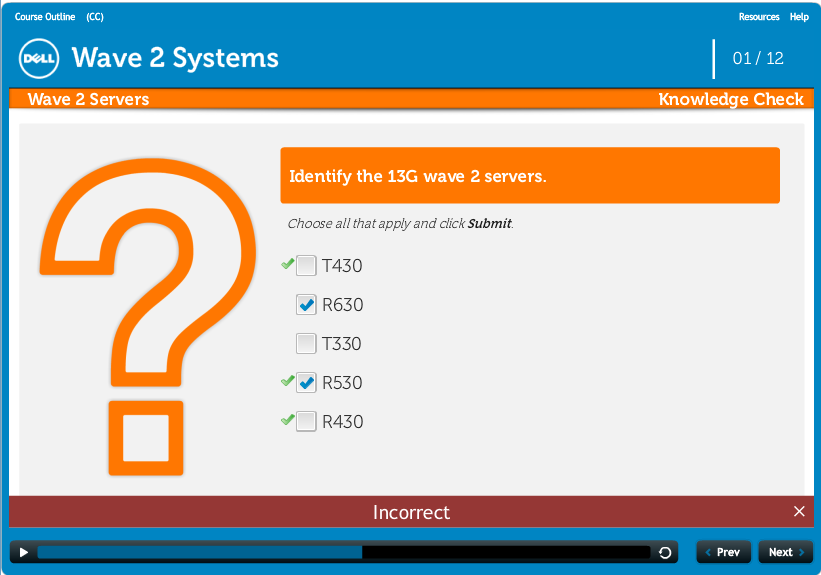Image resolution: width=821 pixels, height=575 pixels.
Task: Open the Resources link
Action: pyautogui.click(x=759, y=17)
